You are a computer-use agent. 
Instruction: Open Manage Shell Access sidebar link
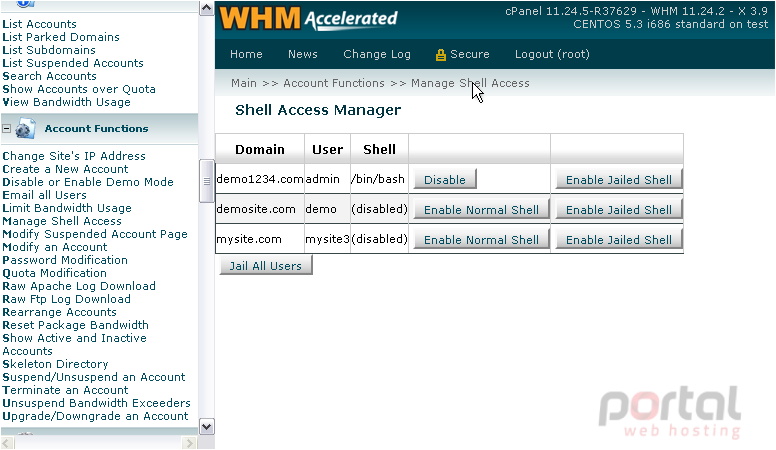click(x=62, y=221)
